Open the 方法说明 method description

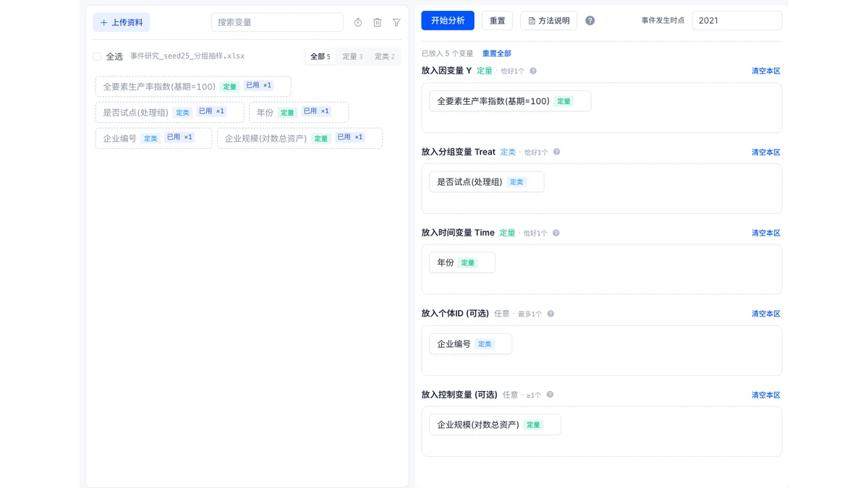click(x=548, y=20)
